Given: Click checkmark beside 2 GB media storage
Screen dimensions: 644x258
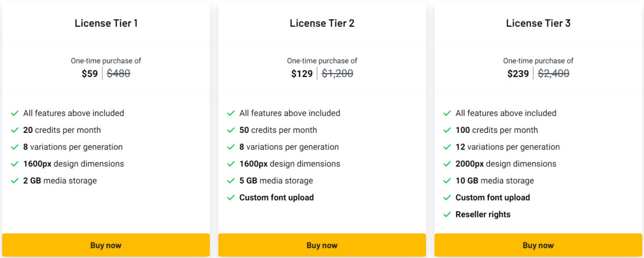Looking at the screenshot, I should point(15,181).
